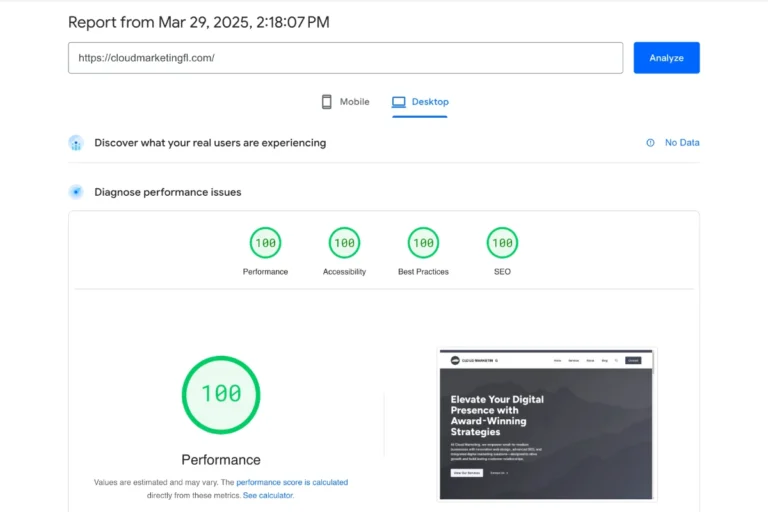Click the Diagnose performance issues icon
Screen dimensions: 768x512
(x=76, y=192)
